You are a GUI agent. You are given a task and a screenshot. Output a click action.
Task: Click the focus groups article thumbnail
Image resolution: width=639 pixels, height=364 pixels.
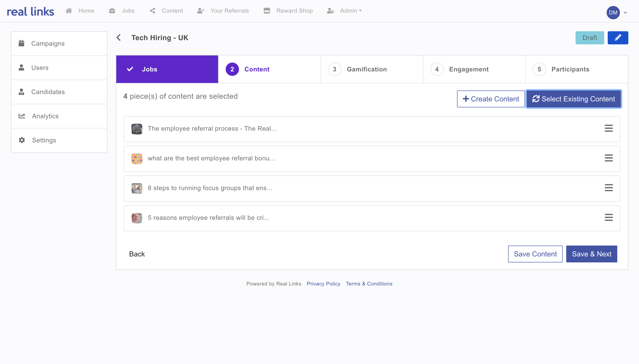137,188
